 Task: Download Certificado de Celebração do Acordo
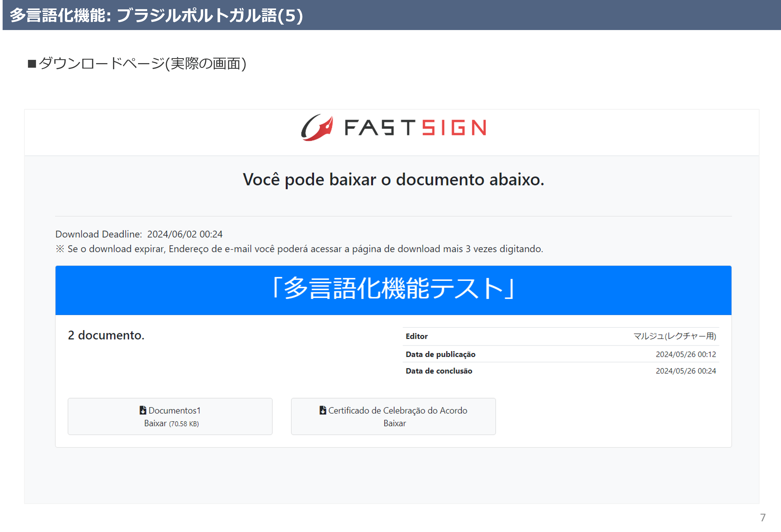coord(393,417)
